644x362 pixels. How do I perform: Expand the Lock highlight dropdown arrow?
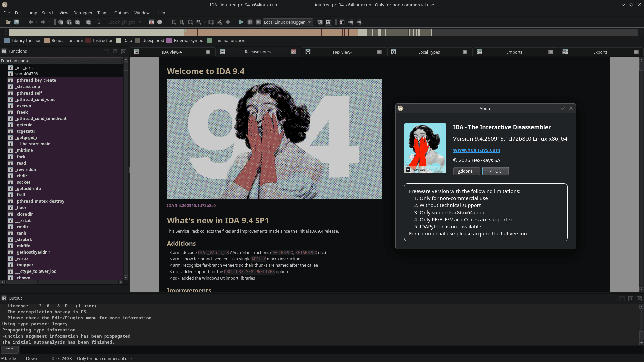[140, 22]
